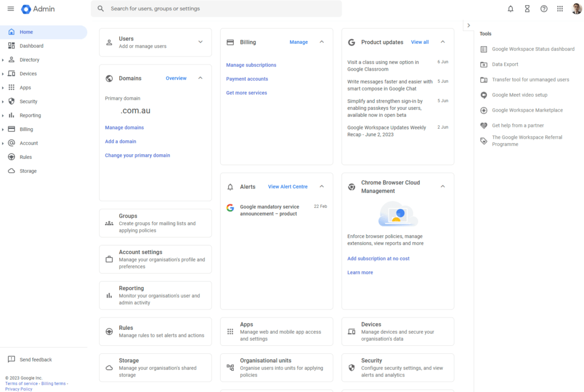
Task: Click the Google Workspace Status dashboard icon
Action: point(484,49)
